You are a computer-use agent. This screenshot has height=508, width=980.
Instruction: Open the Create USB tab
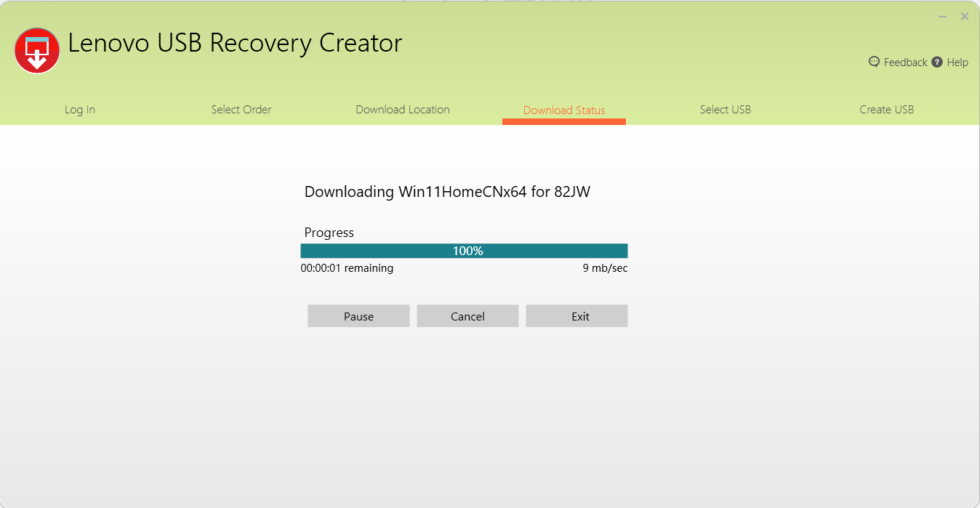point(887,110)
